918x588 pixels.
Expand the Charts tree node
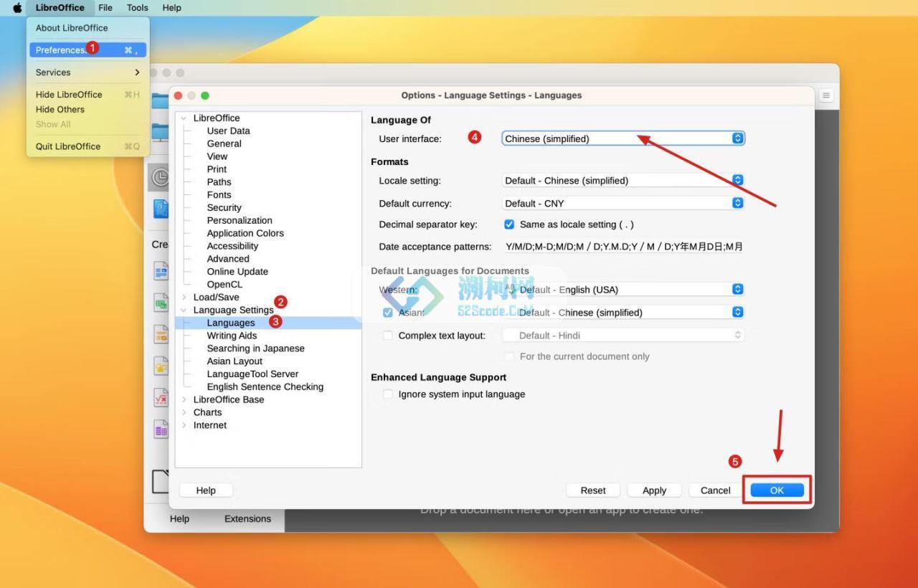(184, 413)
